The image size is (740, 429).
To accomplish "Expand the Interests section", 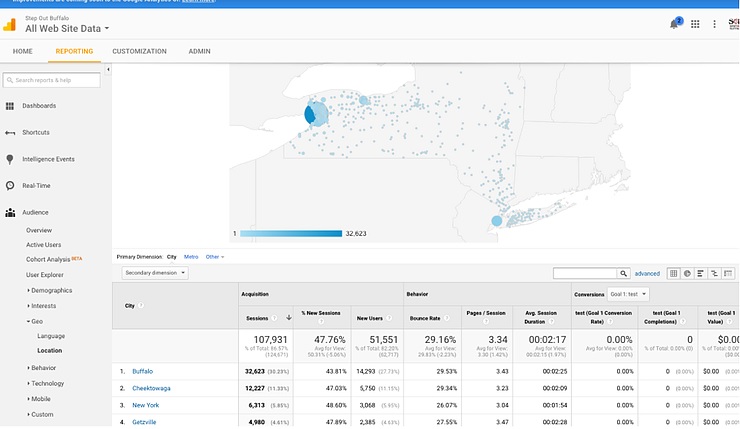I will point(42,306).
